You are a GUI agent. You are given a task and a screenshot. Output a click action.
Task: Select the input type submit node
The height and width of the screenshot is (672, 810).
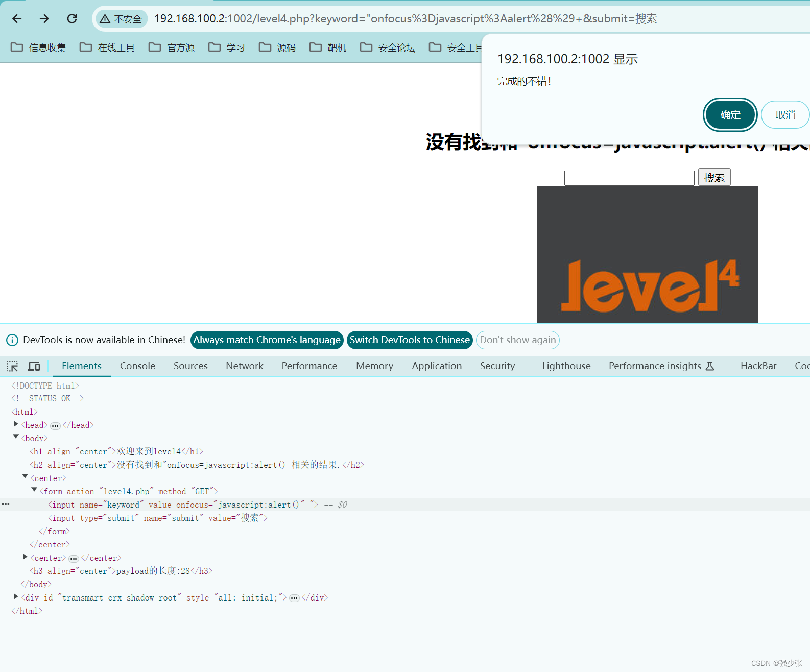[x=158, y=518]
